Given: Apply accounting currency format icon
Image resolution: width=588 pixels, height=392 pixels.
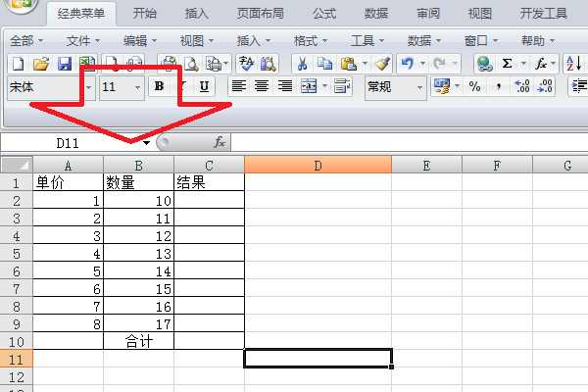Looking at the screenshot, I should pos(442,86).
